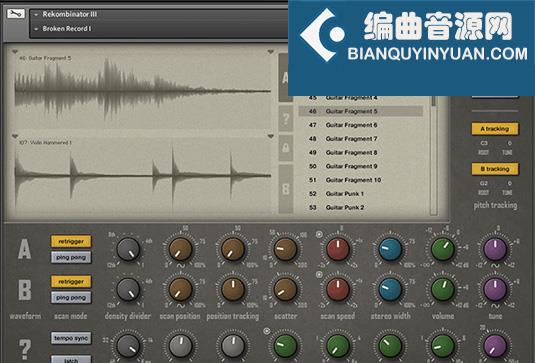Click the large question mark row label
The height and width of the screenshot is (363, 535).
(25, 349)
